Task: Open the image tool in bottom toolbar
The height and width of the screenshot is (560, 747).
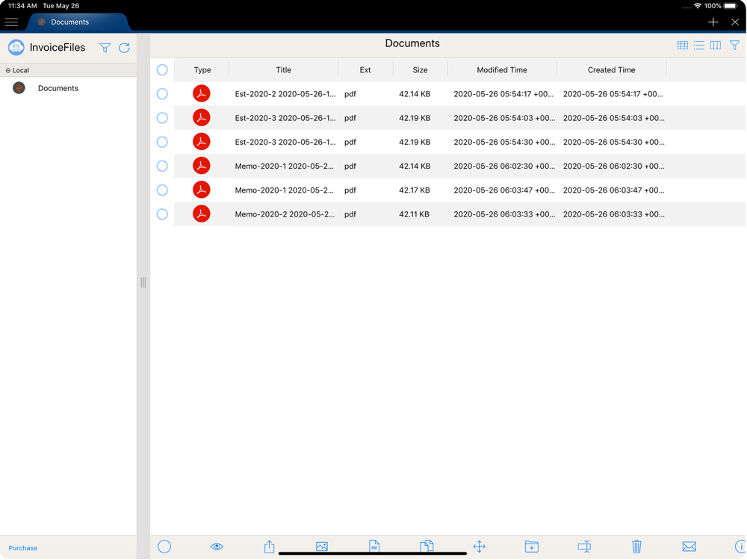Action: click(321, 547)
